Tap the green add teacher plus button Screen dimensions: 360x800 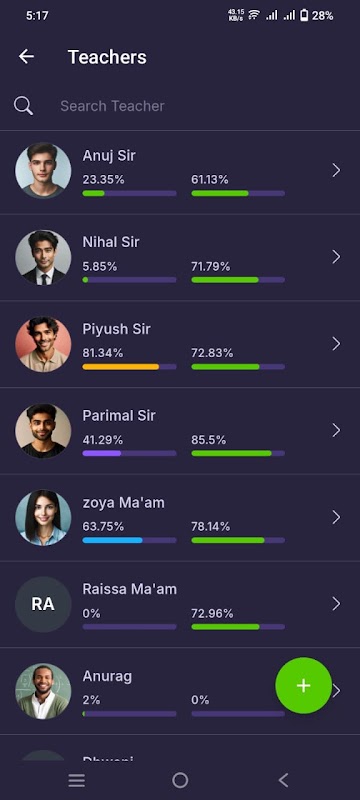[x=303, y=685]
